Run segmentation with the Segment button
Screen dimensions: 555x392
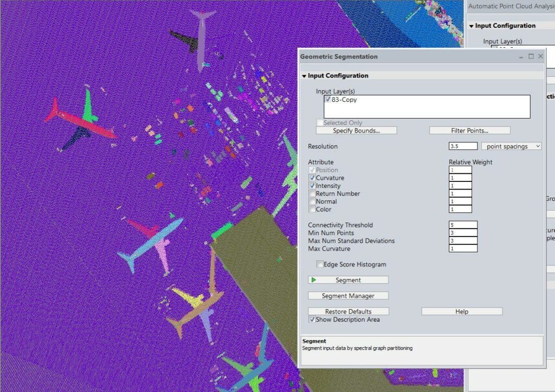point(350,279)
